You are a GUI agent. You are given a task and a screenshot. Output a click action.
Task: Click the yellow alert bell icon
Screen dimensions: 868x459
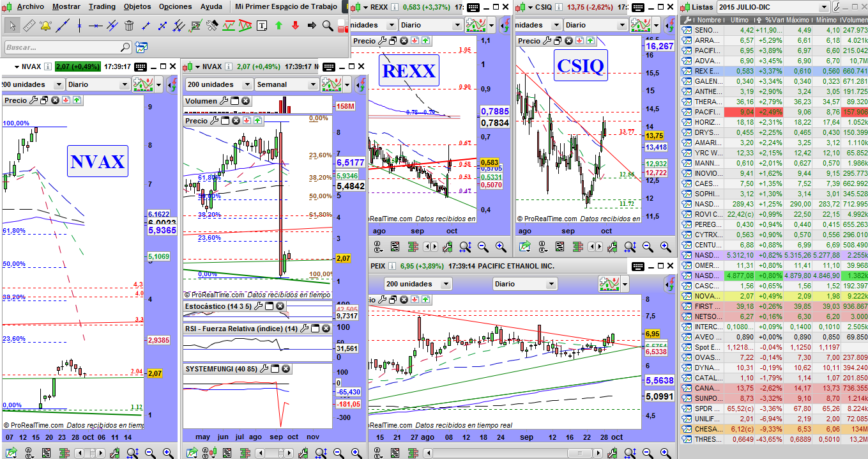(x=45, y=26)
